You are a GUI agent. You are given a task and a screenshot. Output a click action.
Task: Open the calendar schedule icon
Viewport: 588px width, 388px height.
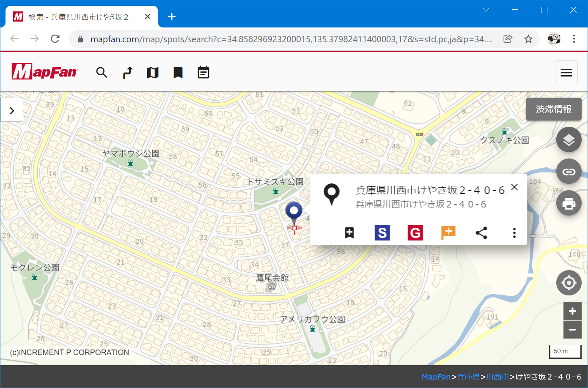coord(203,72)
